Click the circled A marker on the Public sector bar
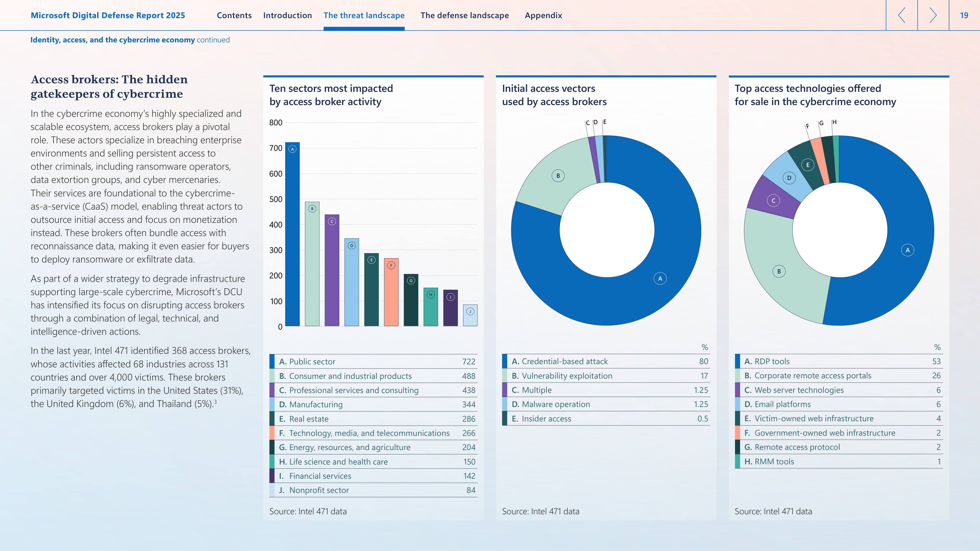Image resolution: width=980 pixels, height=551 pixels. (x=292, y=149)
